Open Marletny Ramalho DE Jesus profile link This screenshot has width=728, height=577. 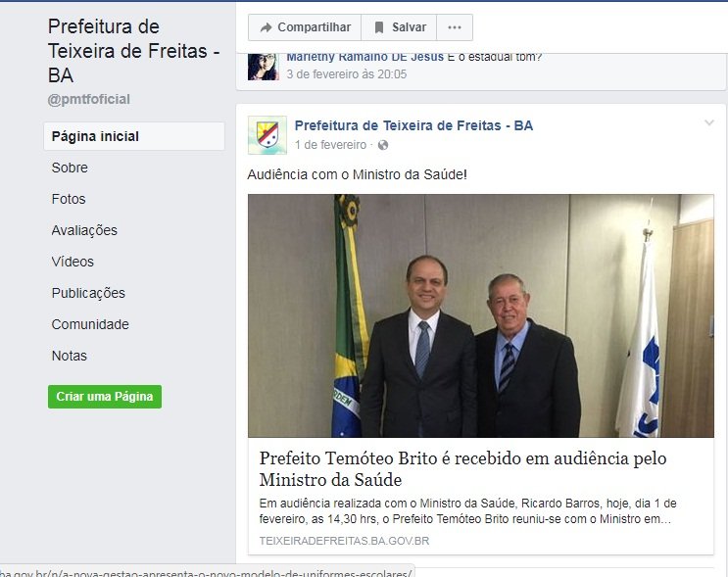click(364, 57)
